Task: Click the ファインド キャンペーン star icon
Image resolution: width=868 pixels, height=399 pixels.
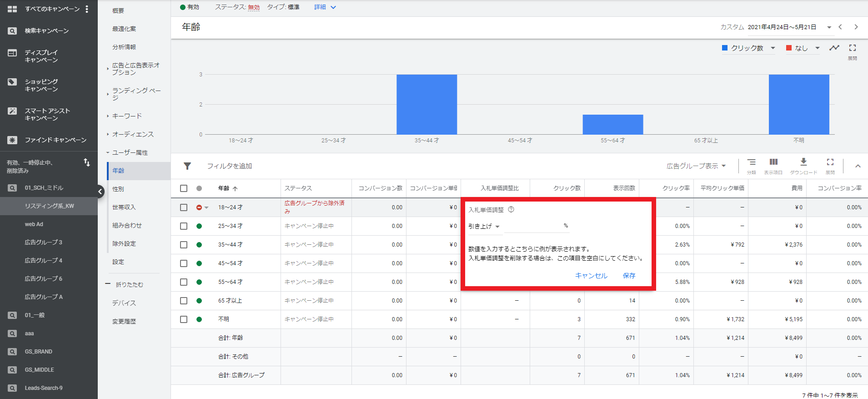Action: [12, 140]
